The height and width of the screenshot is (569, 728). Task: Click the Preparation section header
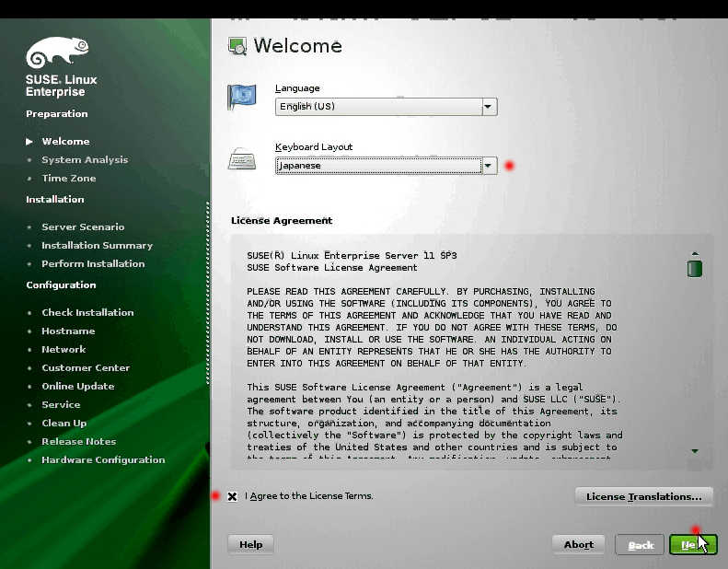[57, 114]
